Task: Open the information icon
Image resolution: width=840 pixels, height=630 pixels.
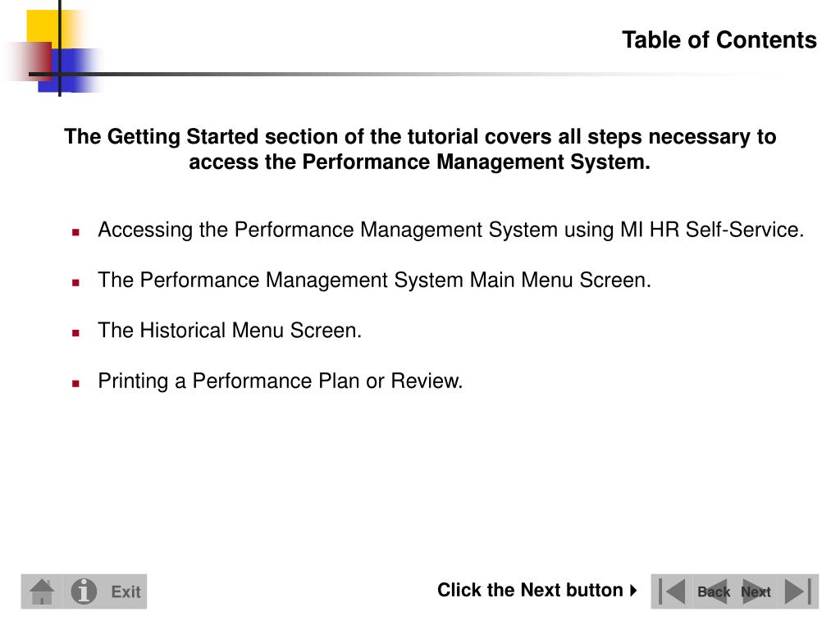Action: [84, 591]
